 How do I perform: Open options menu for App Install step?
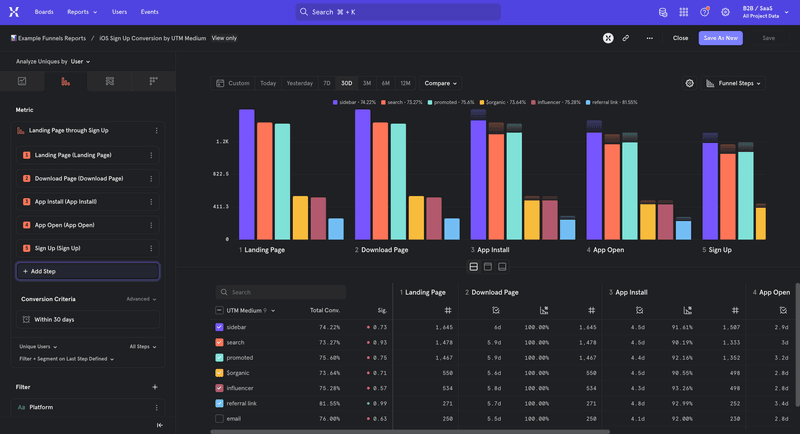pos(151,202)
